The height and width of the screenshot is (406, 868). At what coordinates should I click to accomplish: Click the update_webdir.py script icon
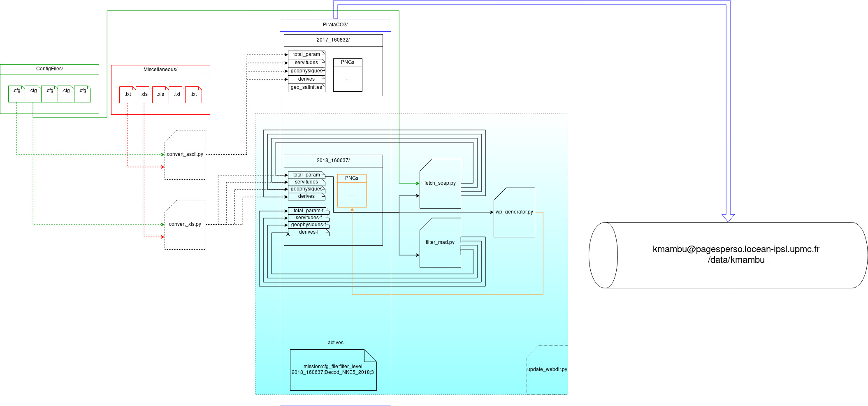pyautogui.click(x=548, y=369)
